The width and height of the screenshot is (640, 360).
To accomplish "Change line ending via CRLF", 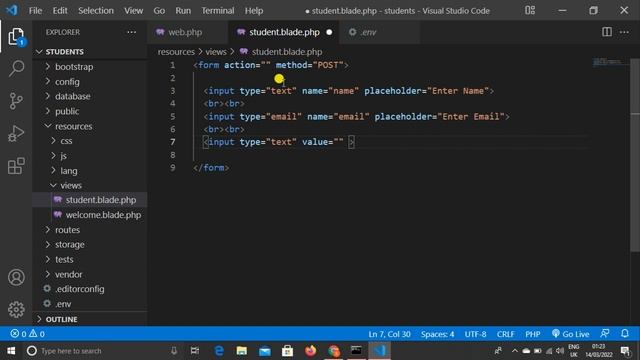I will 505,334.
